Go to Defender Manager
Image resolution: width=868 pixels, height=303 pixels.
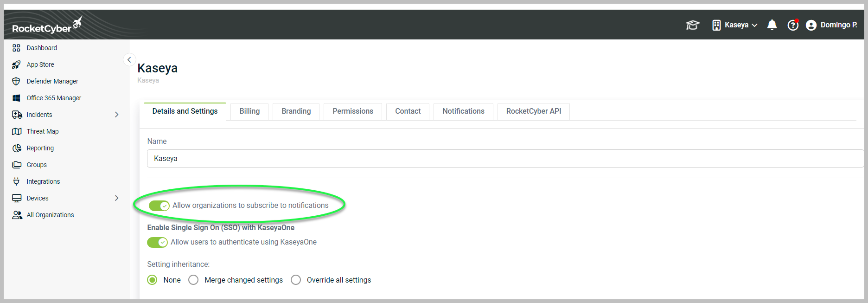[x=52, y=81]
